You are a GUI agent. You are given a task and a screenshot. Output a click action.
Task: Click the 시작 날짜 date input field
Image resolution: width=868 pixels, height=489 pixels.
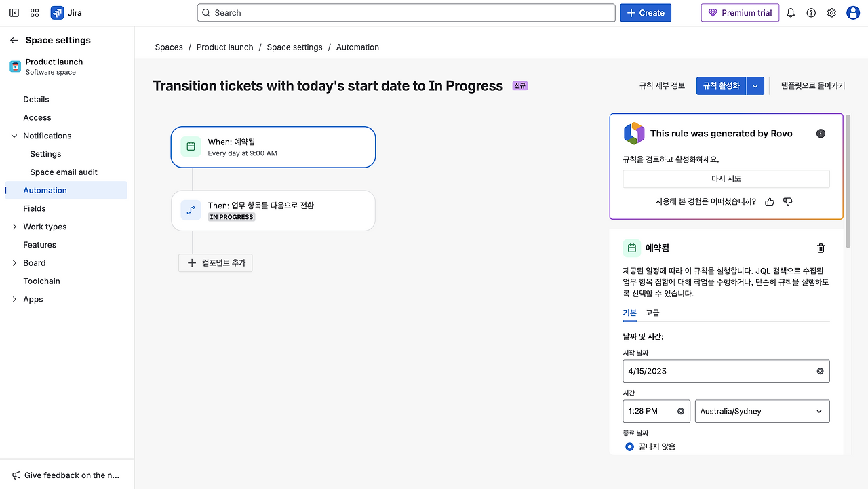pyautogui.click(x=719, y=371)
